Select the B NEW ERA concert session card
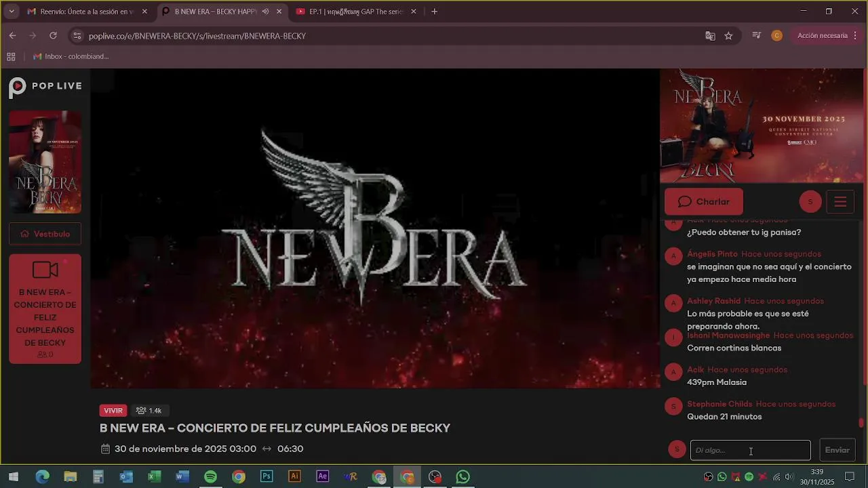 click(x=45, y=309)
